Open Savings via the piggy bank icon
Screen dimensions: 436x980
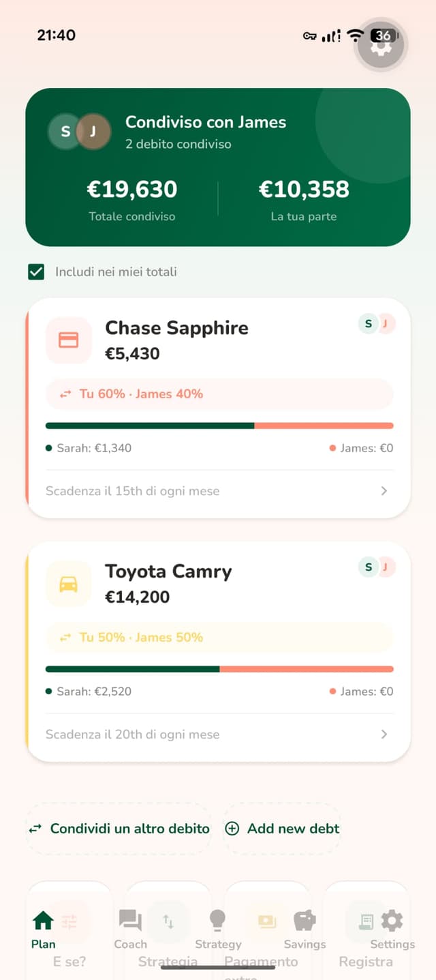click(x=304, y=919)
